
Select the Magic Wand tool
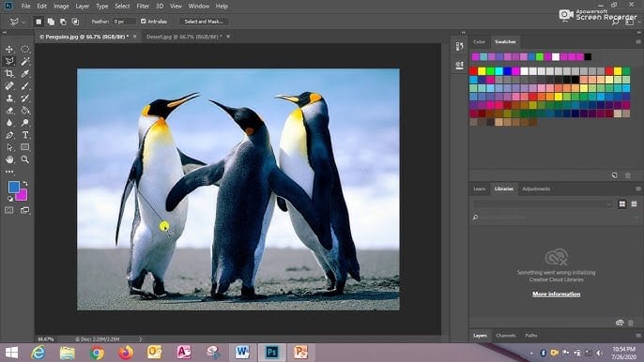coord(25,62)
